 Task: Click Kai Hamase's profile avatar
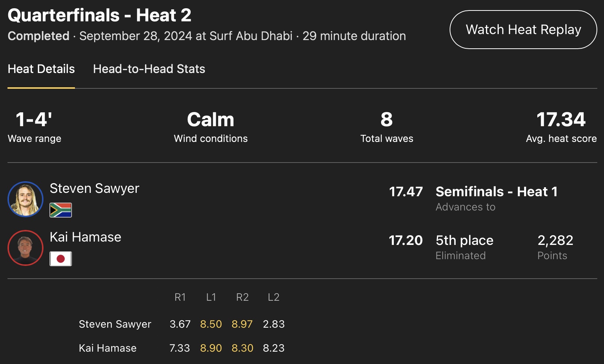25,248
